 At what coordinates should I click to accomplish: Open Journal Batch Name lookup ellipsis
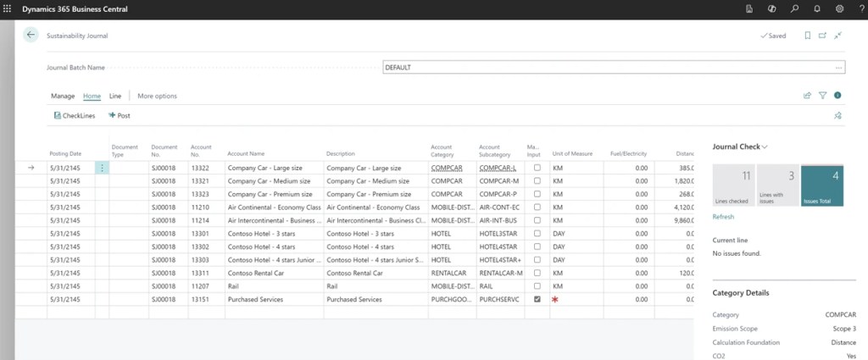(x=838, y=67)
